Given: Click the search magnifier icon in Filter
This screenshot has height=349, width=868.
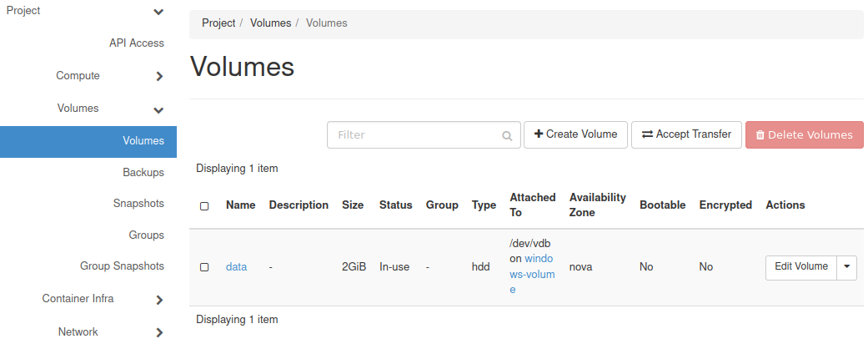Looking at the screenshot, I should (x=507, y=135).
